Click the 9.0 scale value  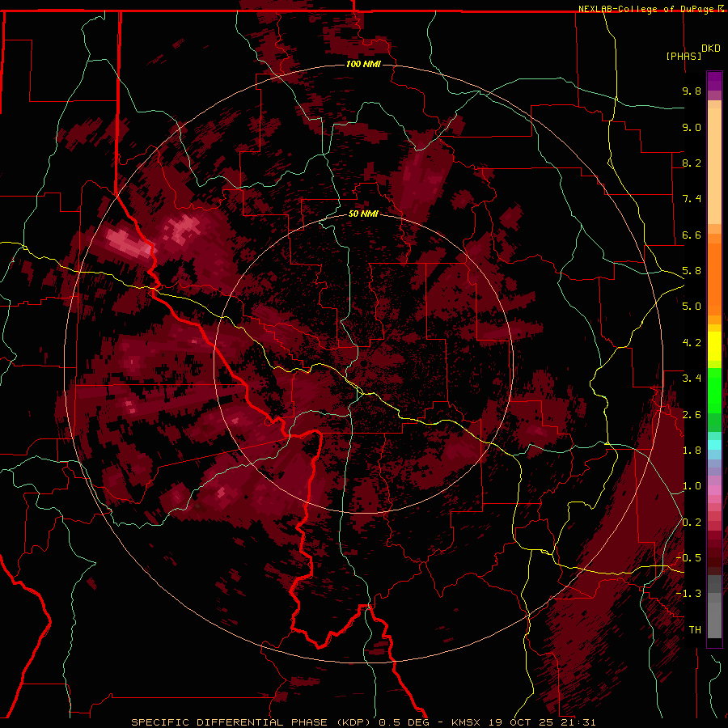point(692,127)
